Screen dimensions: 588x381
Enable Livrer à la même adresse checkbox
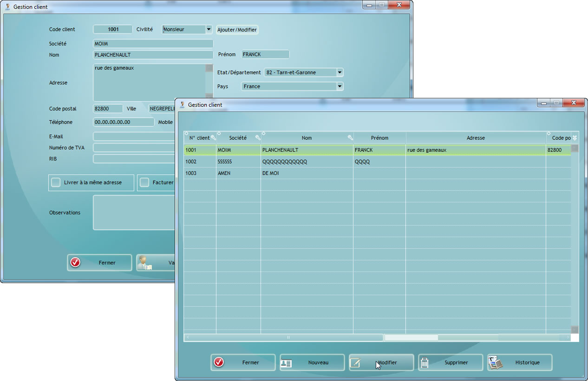tap(56, 182)
